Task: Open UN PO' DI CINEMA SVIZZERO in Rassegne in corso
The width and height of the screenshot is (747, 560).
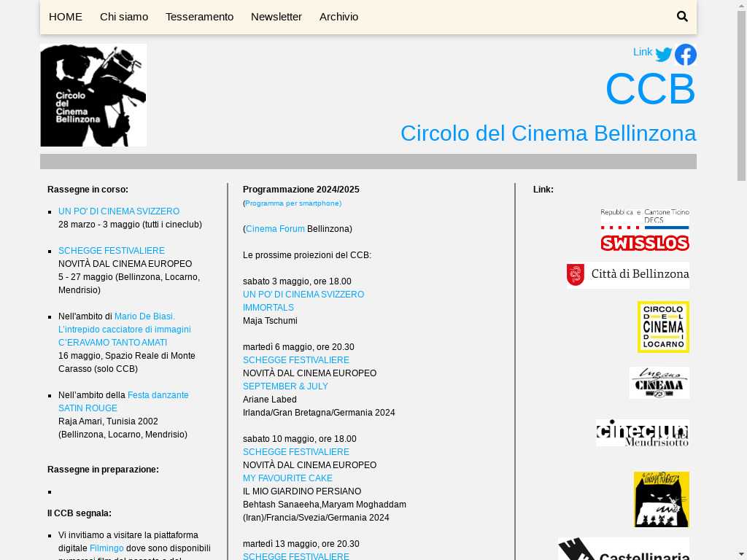Action: click(119, 211)
